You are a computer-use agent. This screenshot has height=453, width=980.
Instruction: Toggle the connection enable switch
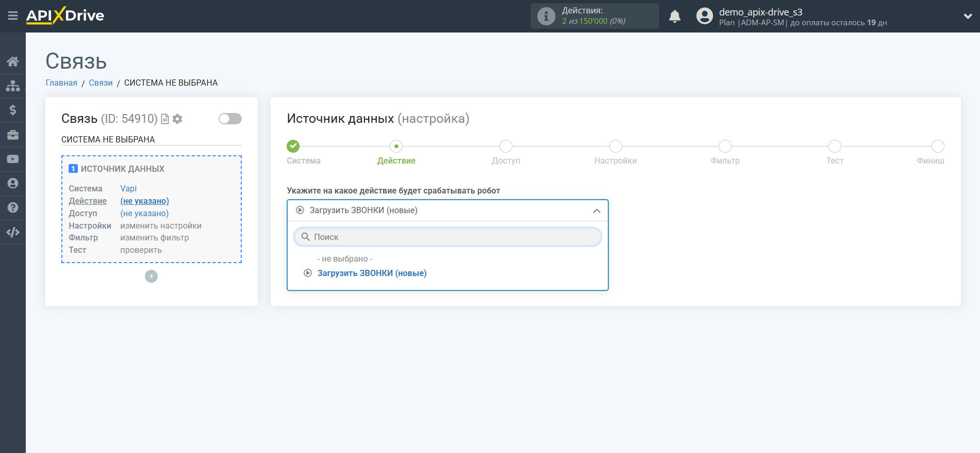pos(230,119)
